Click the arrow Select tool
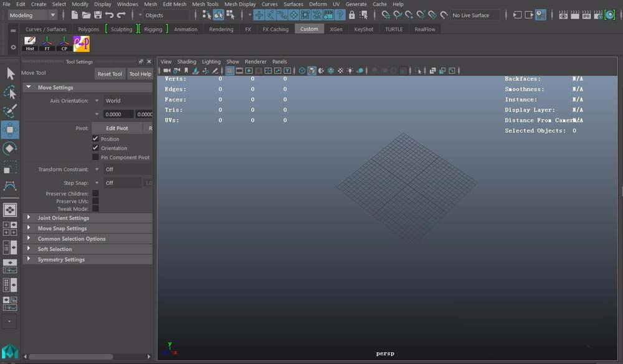 pyautogui.click(x=10, y=74)
